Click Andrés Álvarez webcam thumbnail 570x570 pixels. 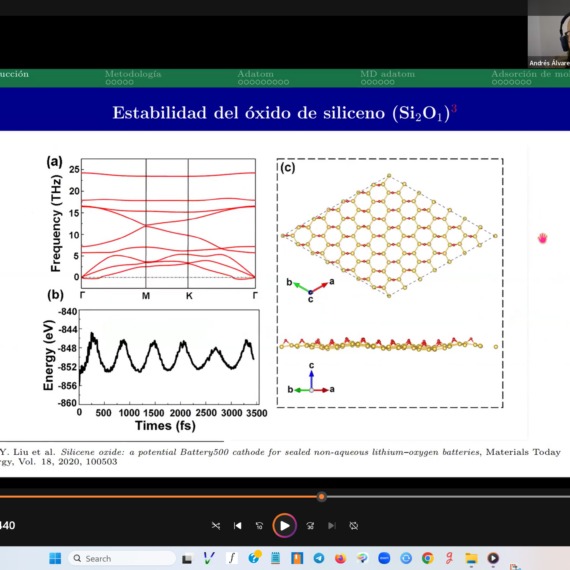(549, 34)
